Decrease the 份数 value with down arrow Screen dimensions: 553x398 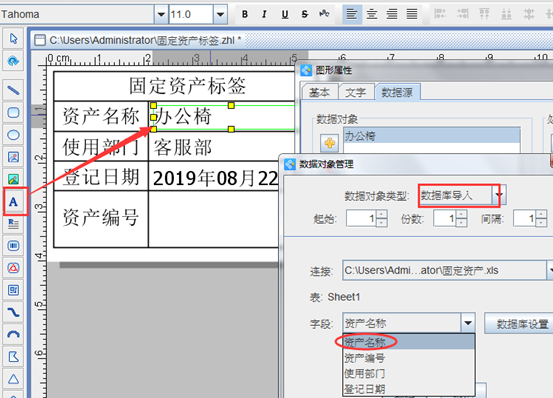[x=462, y=222]
